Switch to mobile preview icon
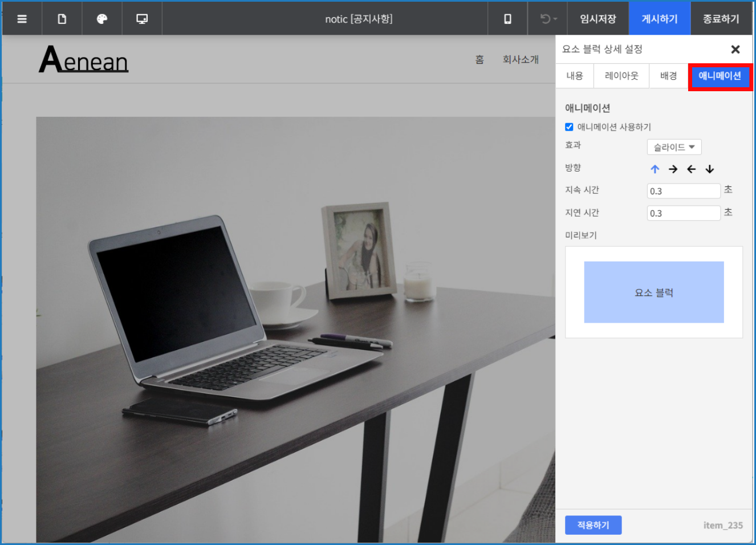756x545 pixels. click(507, 19)
